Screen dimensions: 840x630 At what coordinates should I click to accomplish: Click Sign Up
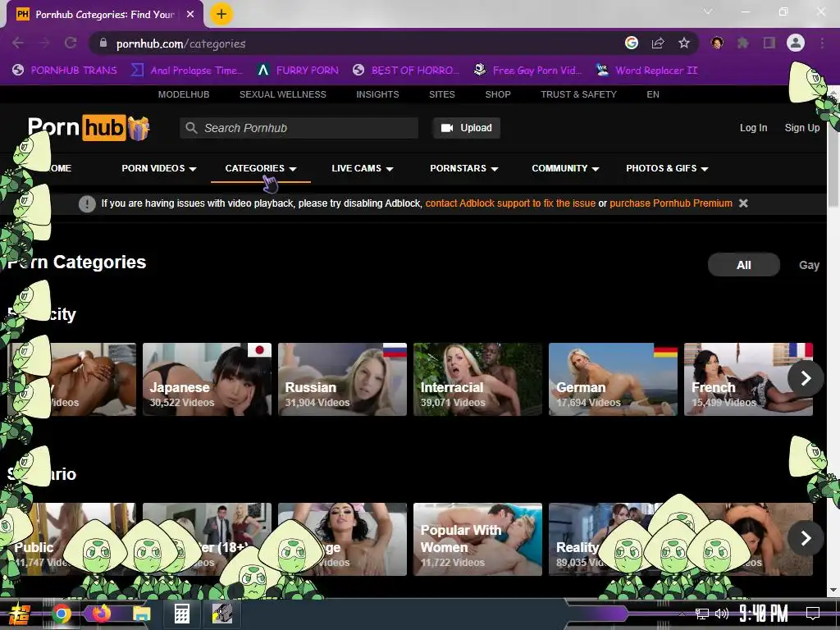coord(802,127)
